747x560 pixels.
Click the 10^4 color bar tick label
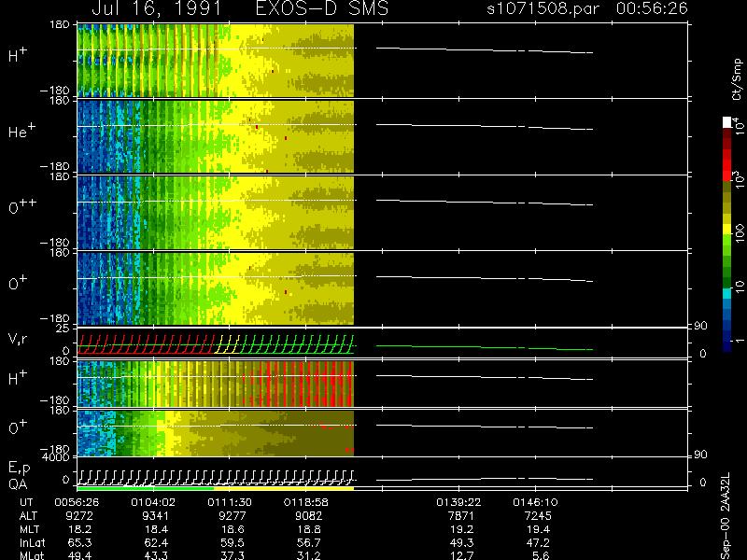click(740, 125)
